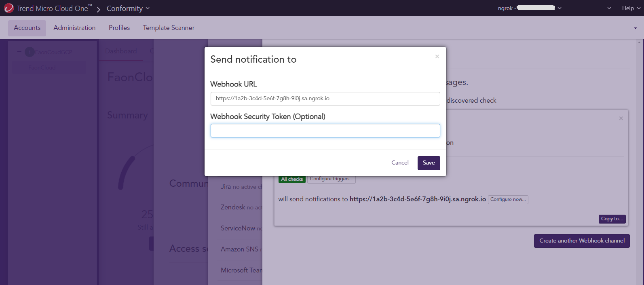This screenshot has height=285, width=644.
Task: Open Configure triggers button
Action: [x=332, y=179]
